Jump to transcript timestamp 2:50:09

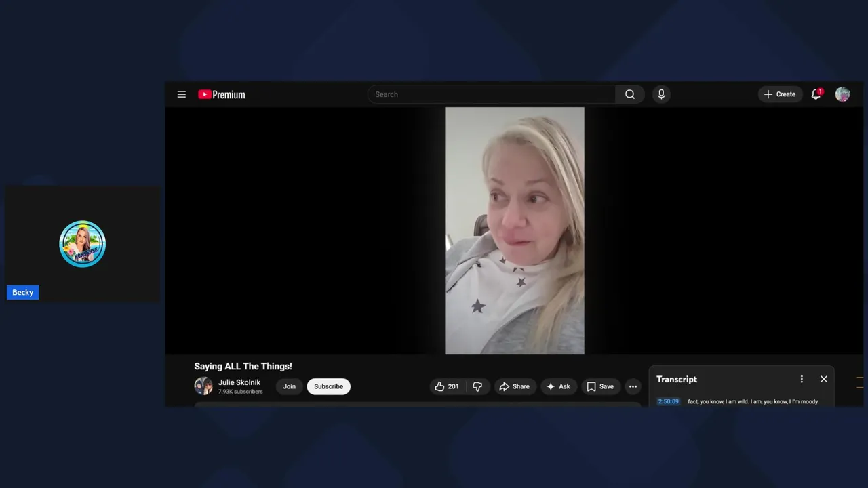pos(668,401)
